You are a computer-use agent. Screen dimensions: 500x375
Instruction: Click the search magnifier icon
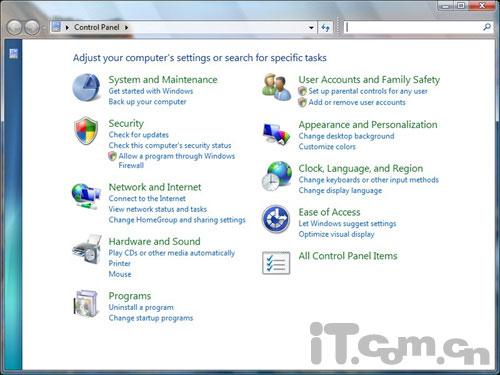pyautogui.click(x=487, y=27)
